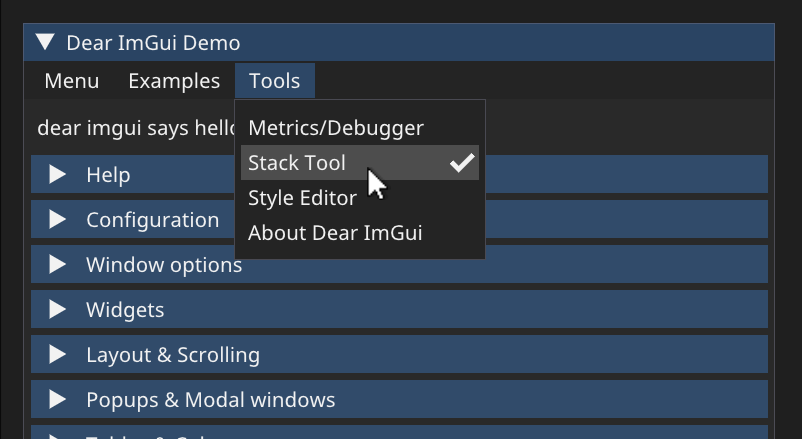
Task: Select About Dear ImGui
Action: pyautogui.click(x=360, y=233)
